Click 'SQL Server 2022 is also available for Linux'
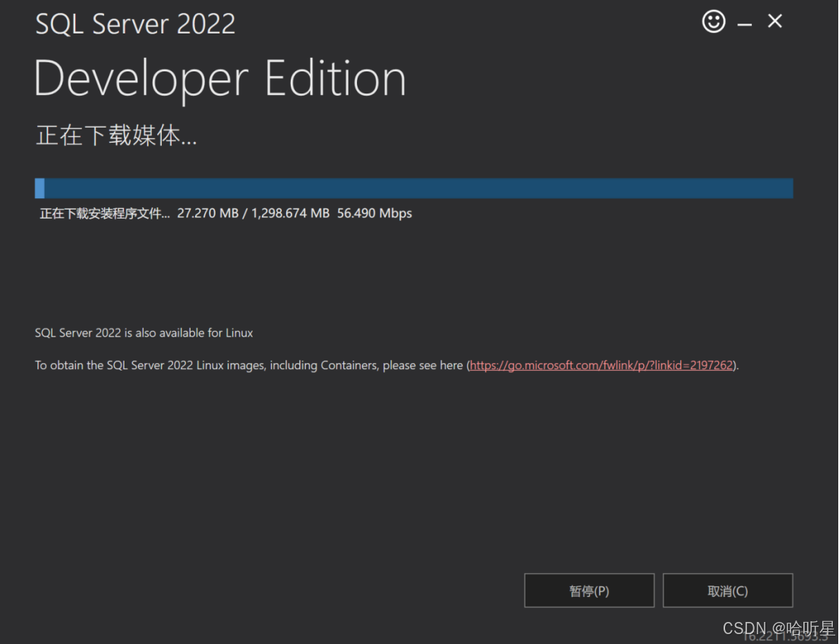The width and height of the screenshot is (839, 644). pyautogui.click(x=144, y=333)
